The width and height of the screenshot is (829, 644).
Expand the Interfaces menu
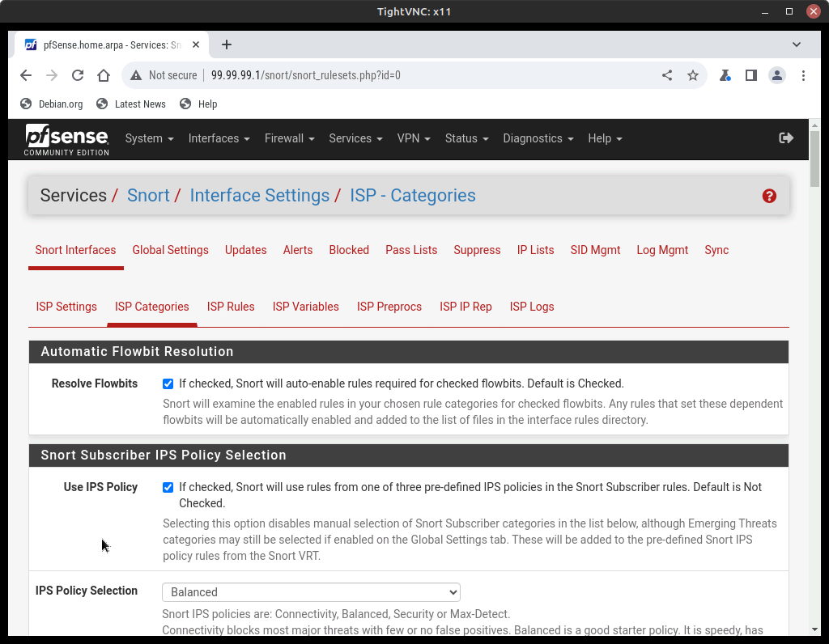[x=219, y=138]
